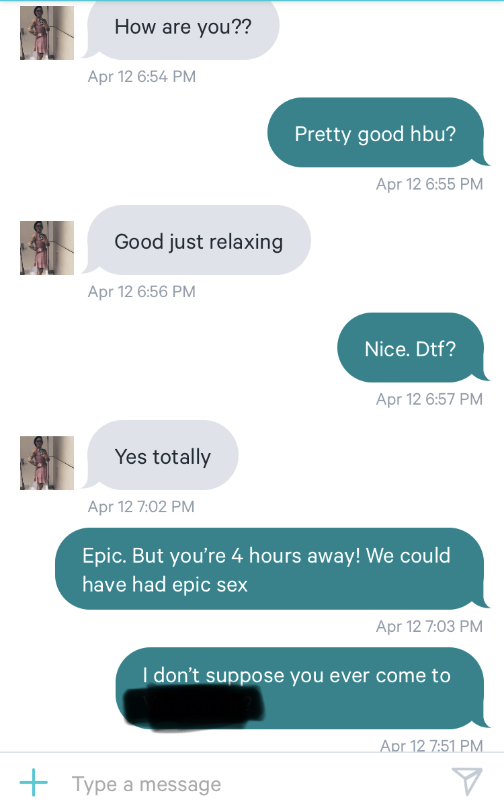The height and width of the screenshot is (812, 504).
Task: Select the 'Good just relaxing' bubble
Action: coord(197,241)
